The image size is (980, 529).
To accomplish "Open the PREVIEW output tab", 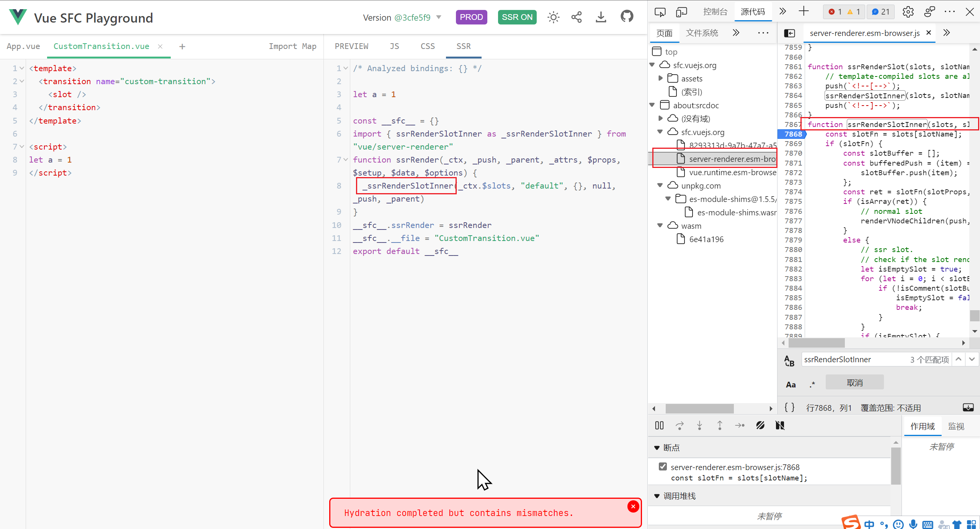I will click(351, 46).
